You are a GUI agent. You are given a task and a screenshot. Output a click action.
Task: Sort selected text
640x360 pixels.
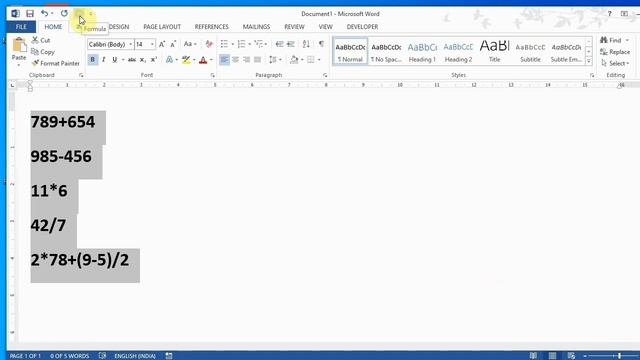point(306,44)
